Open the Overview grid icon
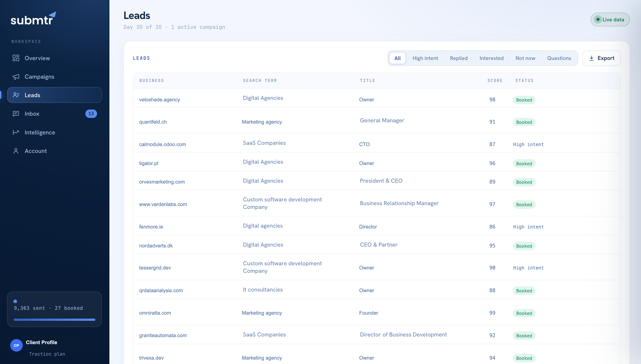This screenshot has height=364, width=641. click(x=16, y=58)
